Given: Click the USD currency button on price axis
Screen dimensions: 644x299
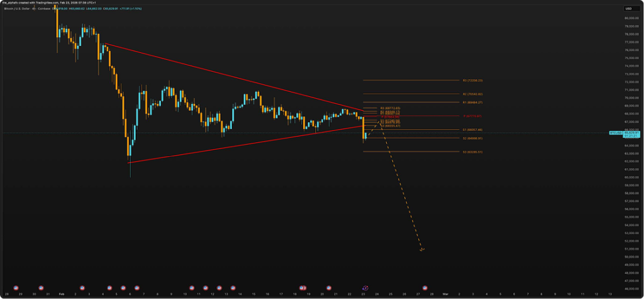Looking at the screenshot, I should pos(628,8).
